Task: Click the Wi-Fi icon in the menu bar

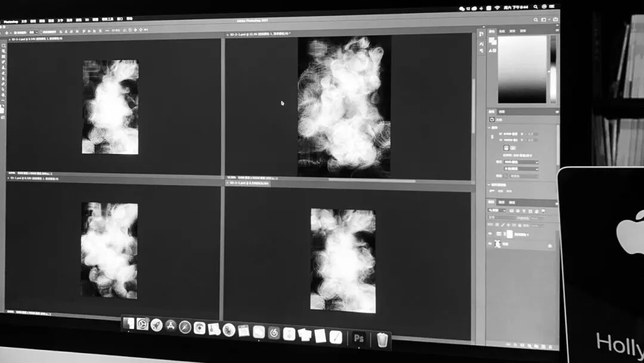Action: point(497,8)
